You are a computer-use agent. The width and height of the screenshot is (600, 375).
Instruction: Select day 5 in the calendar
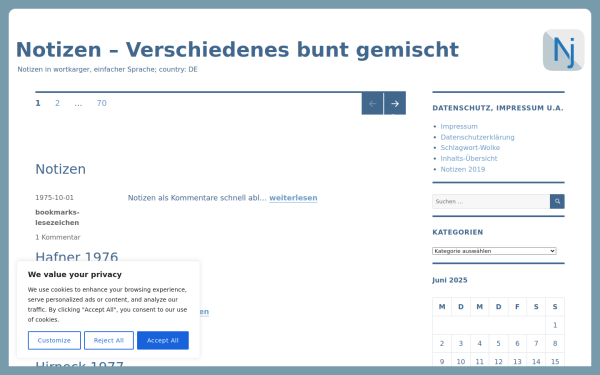point(498,344)
